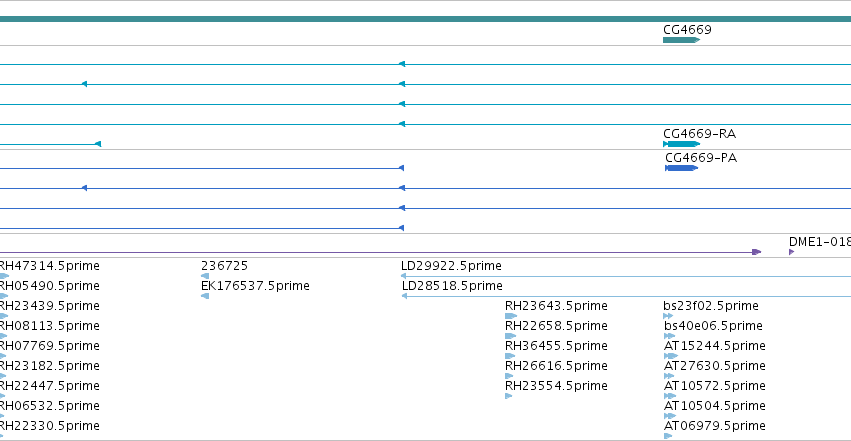The image size is (851, 441).
Task: Click the DME1-018 feature label
Action: coord(820,242)
